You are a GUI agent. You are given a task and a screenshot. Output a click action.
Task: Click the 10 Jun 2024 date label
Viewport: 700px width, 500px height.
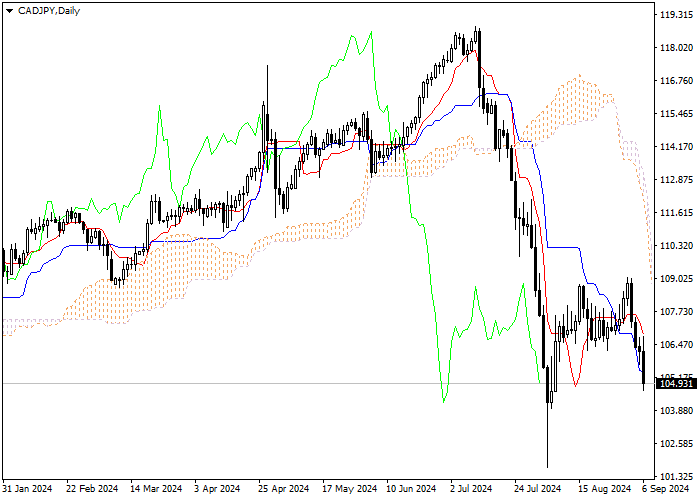click(411, 489)
